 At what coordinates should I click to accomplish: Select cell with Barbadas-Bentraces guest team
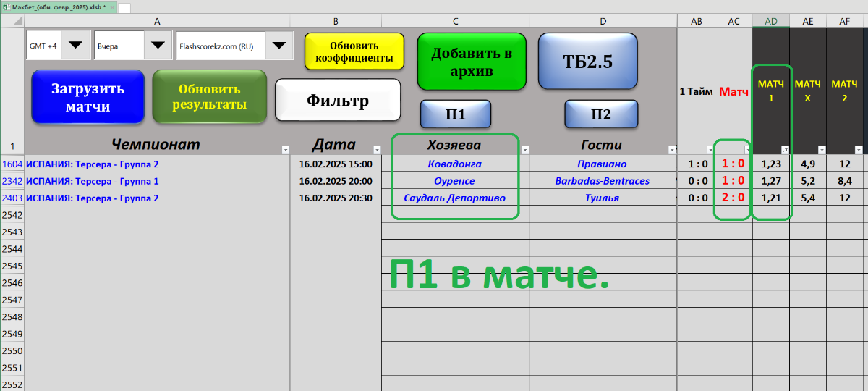(603, 181)
